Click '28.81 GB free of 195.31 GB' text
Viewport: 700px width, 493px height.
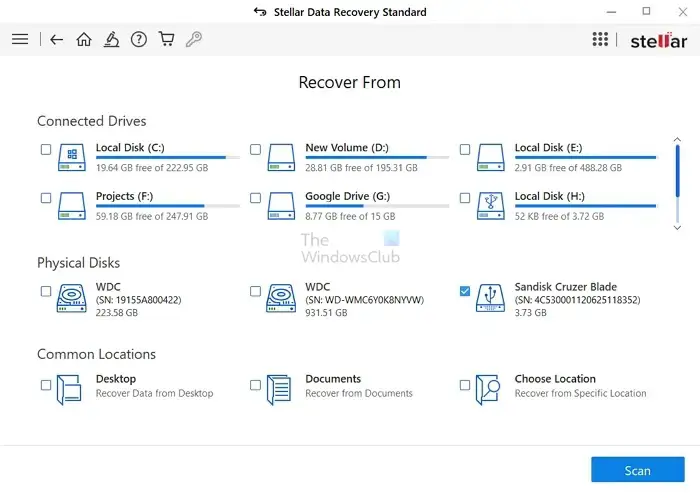pyautogui.click(x=362, y=168)
